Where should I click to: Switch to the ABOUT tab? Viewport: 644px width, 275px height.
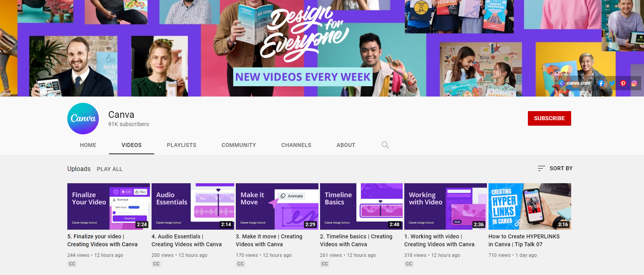click(x=346, y=145)
